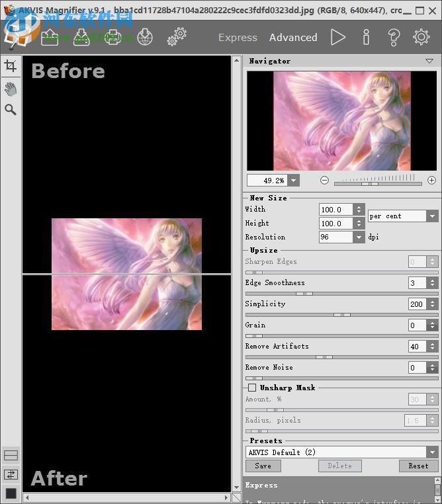
Task: Click the Print image icon
Action: click(113, 38)
